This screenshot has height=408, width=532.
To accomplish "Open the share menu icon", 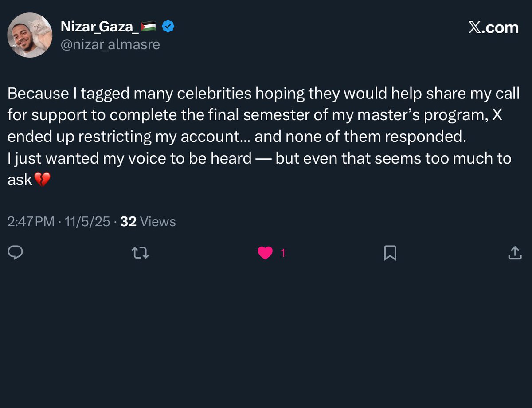I will 514,253.
